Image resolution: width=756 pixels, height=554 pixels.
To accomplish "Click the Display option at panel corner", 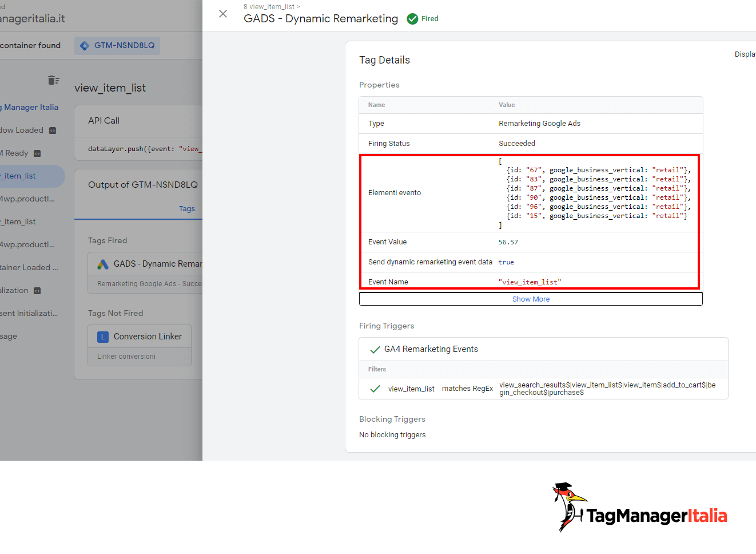I will pyautogui.click(x=745, y=54).
